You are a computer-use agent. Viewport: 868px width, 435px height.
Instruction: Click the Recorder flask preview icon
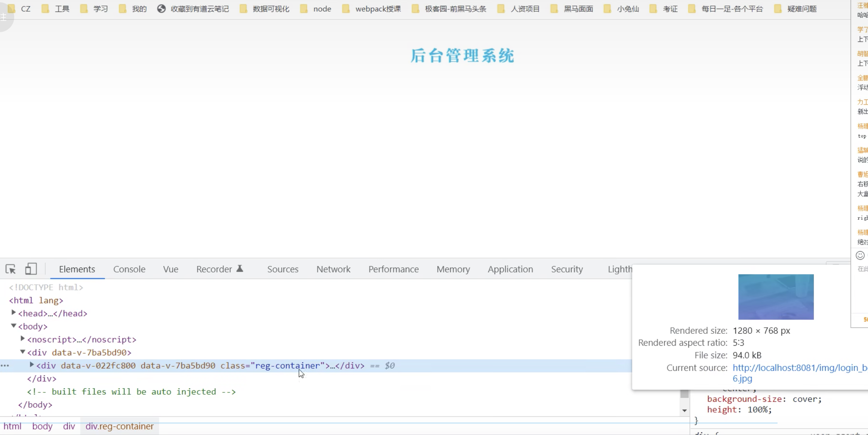coord(240,268)
